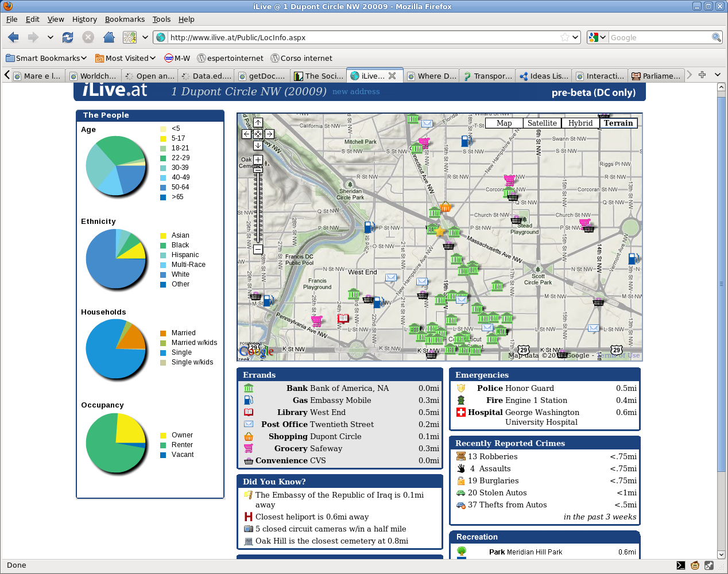
Task: Click the Library book icon in Errands
Action: pos(249,412)
